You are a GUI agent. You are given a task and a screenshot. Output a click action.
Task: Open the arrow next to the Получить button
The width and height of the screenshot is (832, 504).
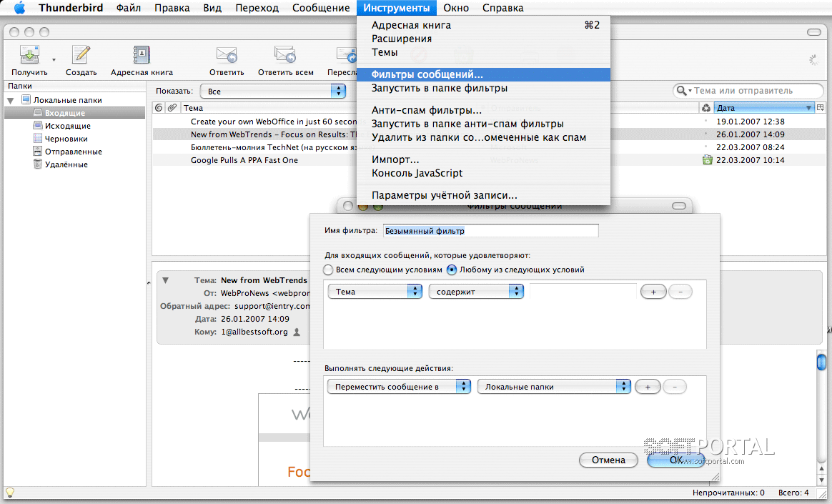(x=54, y=60)
